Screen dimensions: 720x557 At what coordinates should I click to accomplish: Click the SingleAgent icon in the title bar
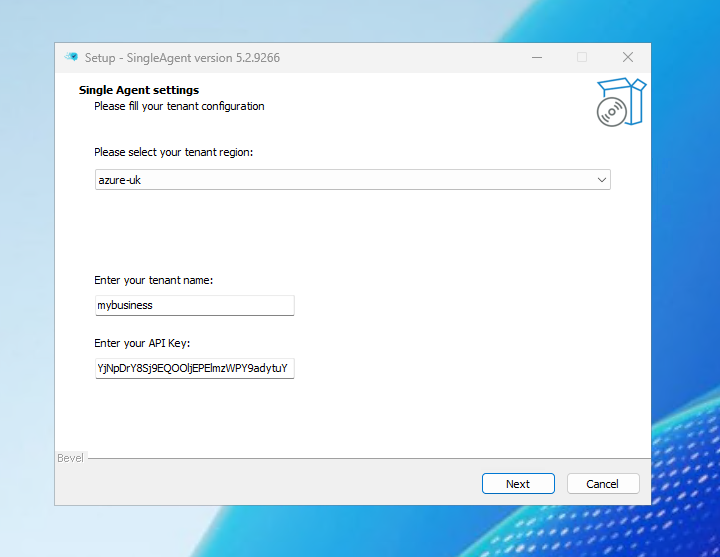(x=71, y=58)
